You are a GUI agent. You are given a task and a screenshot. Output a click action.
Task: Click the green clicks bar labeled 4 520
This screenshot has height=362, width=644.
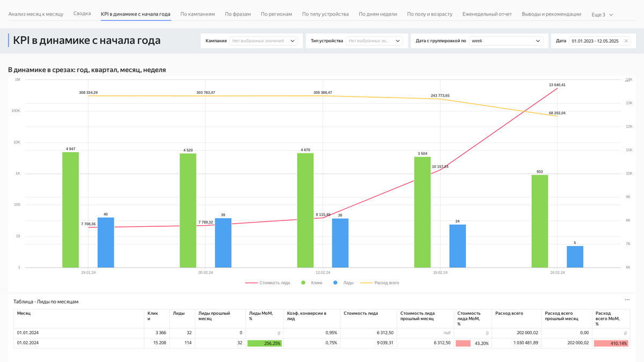(188, 210)
